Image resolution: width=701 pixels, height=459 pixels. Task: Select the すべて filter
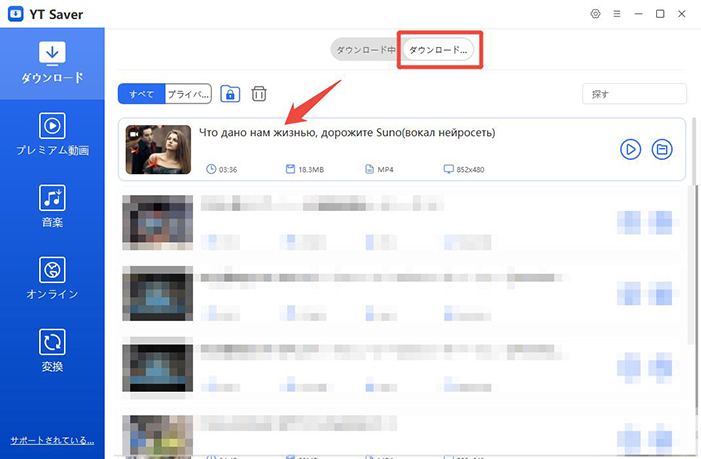142,94
